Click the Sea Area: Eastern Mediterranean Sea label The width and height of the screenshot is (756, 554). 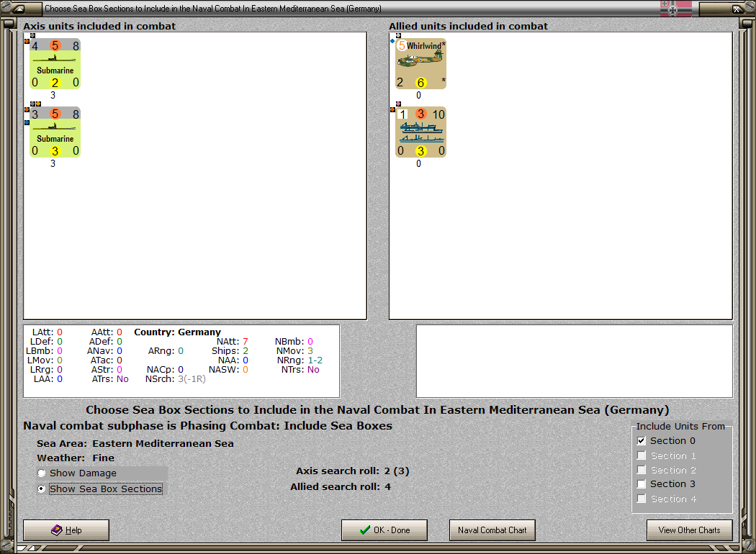[x=135, y=443]
